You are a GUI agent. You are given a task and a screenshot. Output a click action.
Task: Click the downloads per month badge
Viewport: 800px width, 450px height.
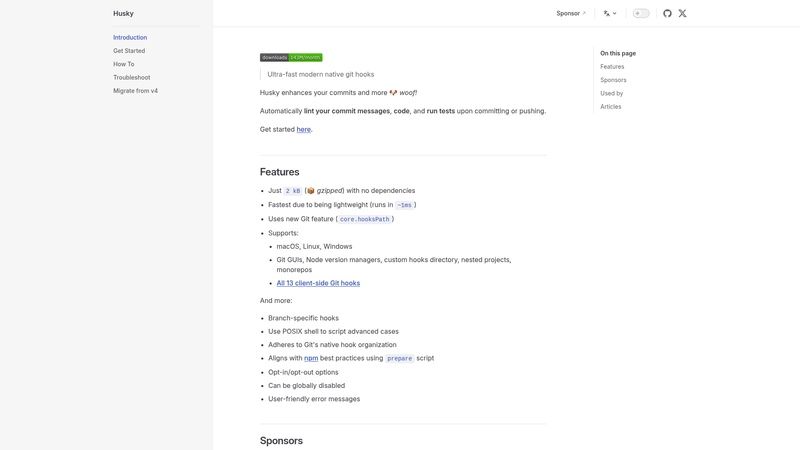coord(291,58)
